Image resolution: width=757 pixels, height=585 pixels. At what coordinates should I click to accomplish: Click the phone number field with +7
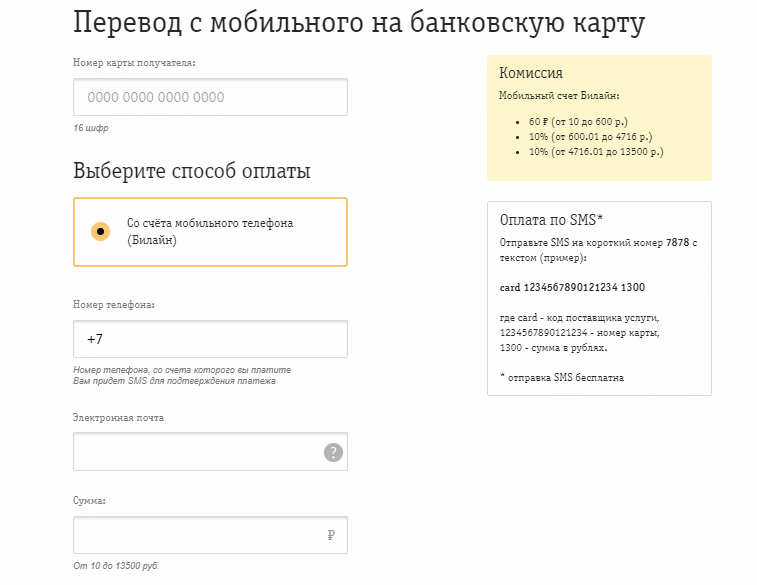point(210,339)
